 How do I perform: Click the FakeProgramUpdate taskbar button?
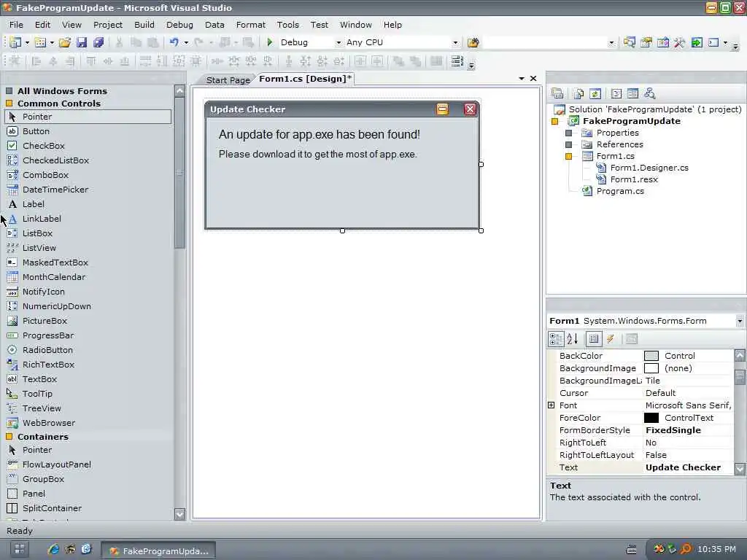(x=158, y=551)
